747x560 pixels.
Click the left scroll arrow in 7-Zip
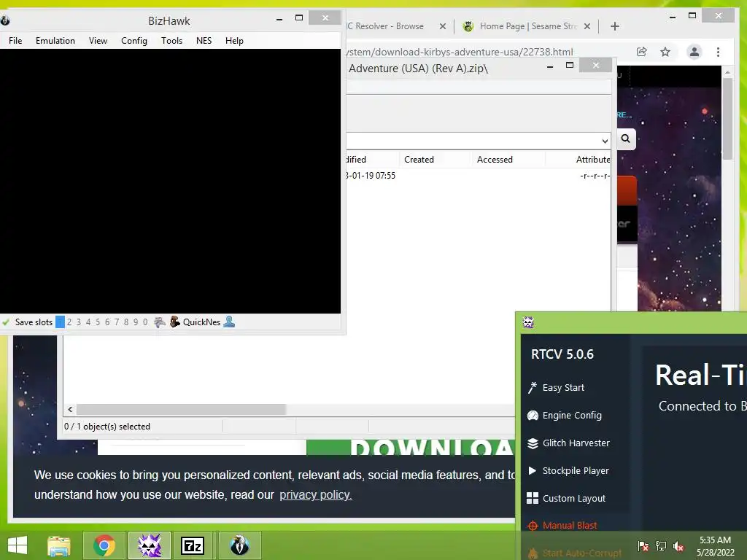point(70,410)
